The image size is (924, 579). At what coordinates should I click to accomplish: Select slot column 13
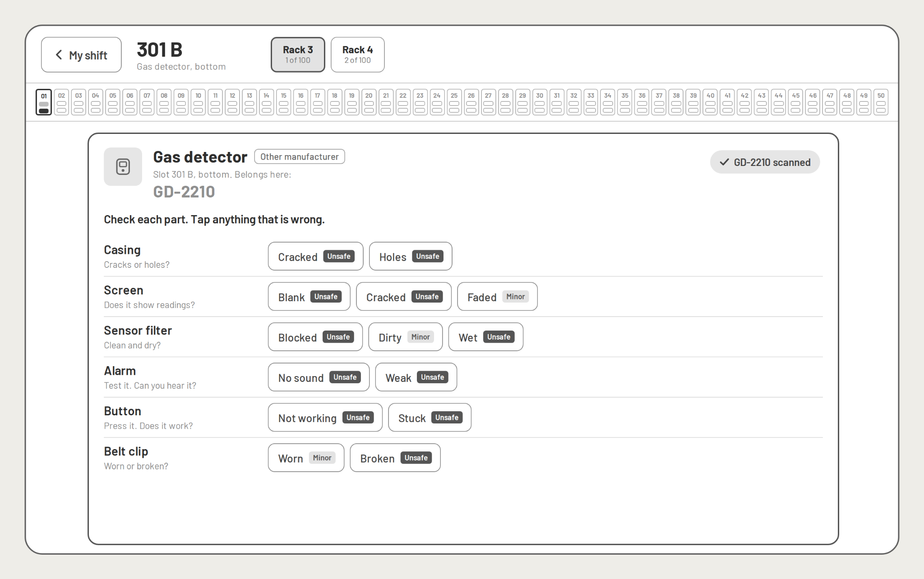pos(249,102)
